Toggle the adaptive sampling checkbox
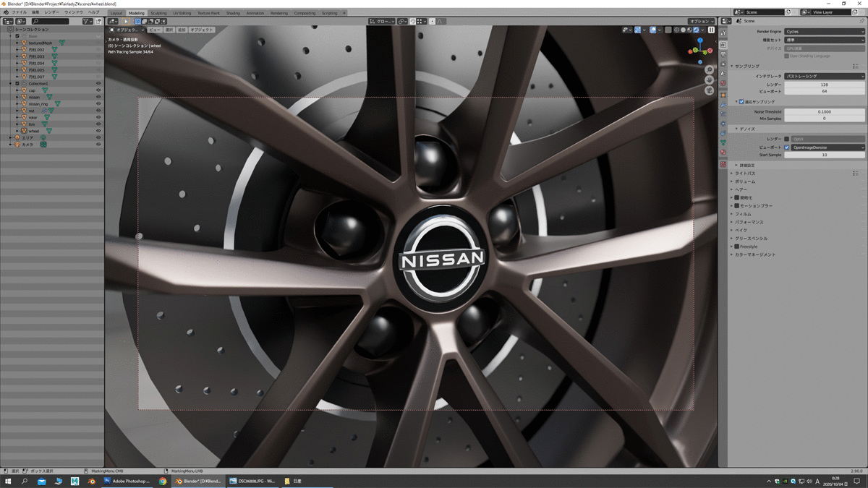 click(741, 102)
